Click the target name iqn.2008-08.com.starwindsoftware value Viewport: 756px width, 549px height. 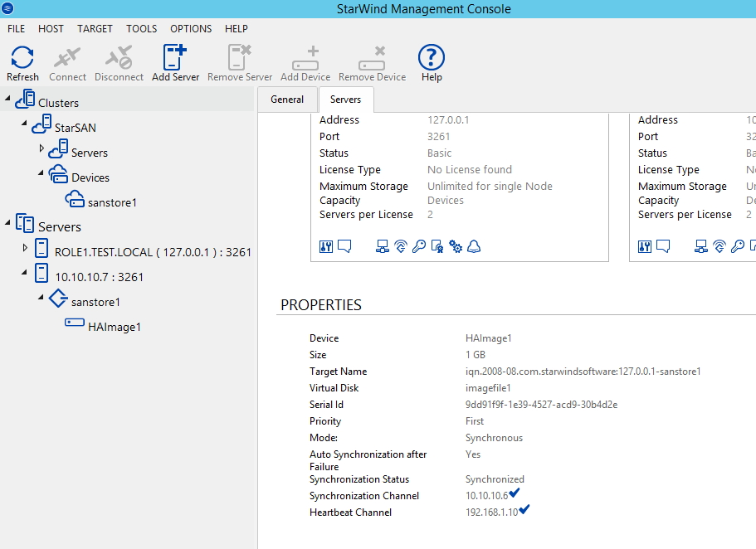coord(583,372)
